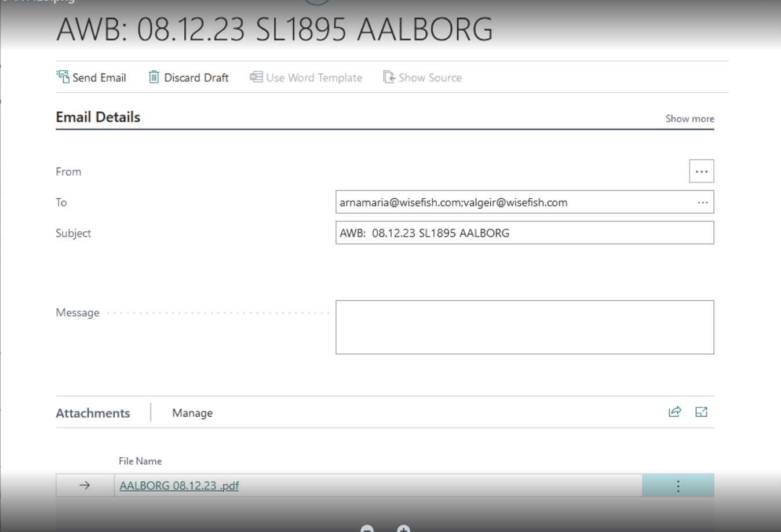
Task: Click the zoom in plus icon
Action: pyautogui.click(x=404, y=529)
